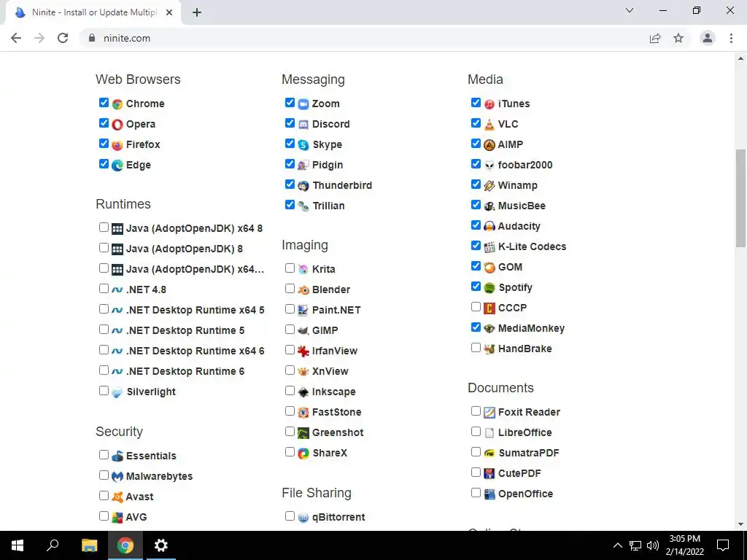747x560 pixels.
Task: Click the ShareX icon
Action: click(x=303, y=454)
